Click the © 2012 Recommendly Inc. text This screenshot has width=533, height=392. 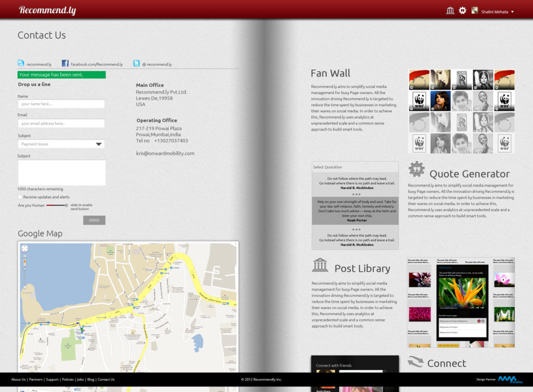click(261, 380)
